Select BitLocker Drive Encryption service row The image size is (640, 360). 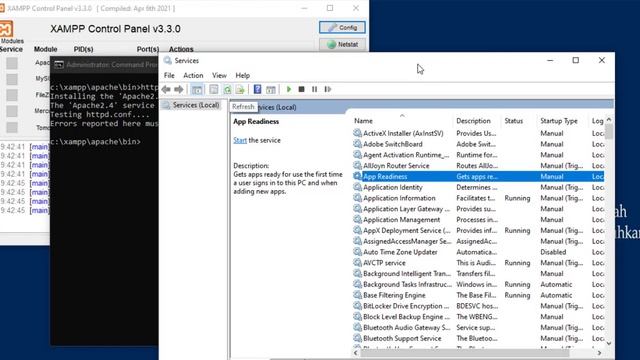[x=478, y=306]
